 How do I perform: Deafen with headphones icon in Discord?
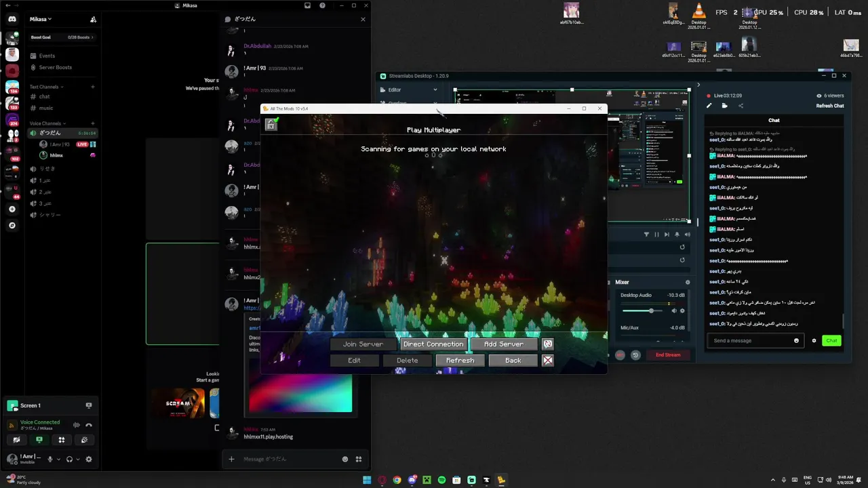point(69,459)
